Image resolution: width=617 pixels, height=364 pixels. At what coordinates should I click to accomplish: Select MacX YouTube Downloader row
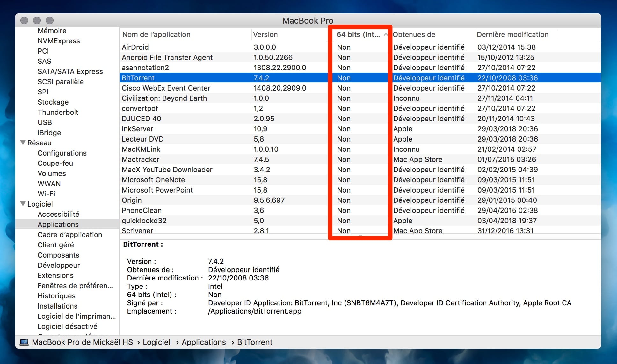pyautogui.click(x=360, y=170)
